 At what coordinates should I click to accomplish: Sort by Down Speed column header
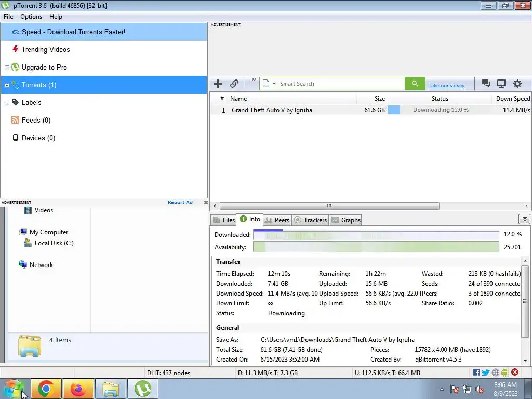[x=512, y=99]
